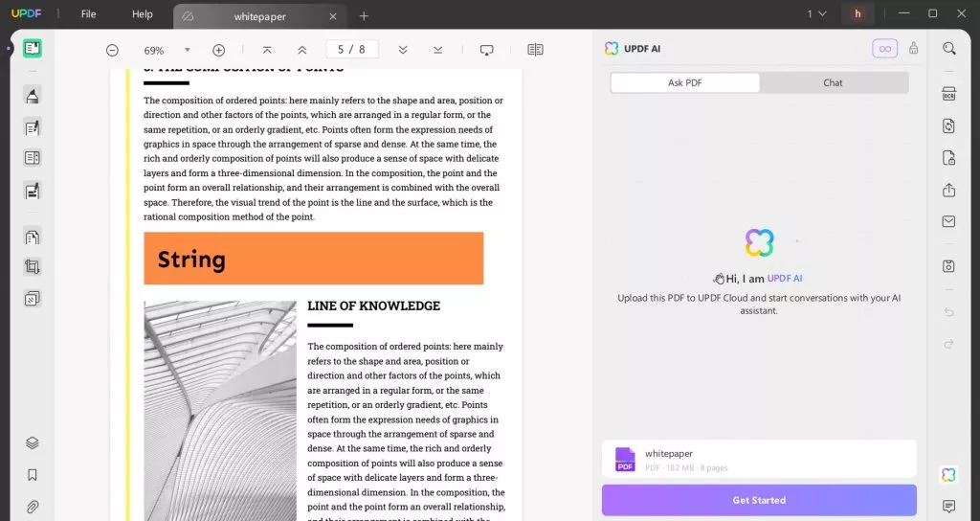Open the comments panel icon at bottom right

(x=948, y=506)
